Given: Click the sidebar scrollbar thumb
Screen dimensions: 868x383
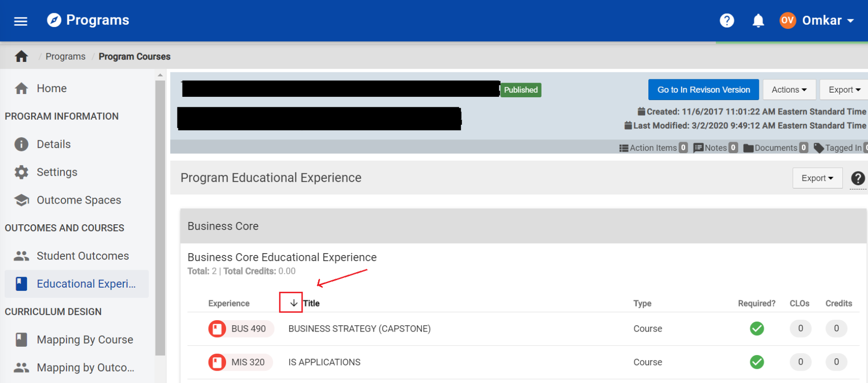Looking at the screenshot, I should point(160,218).
